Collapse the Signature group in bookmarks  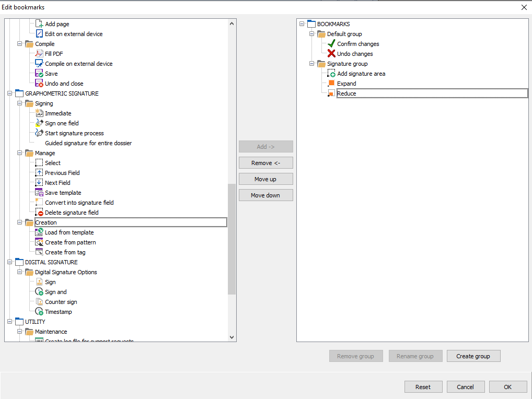(x=312, y=64)
